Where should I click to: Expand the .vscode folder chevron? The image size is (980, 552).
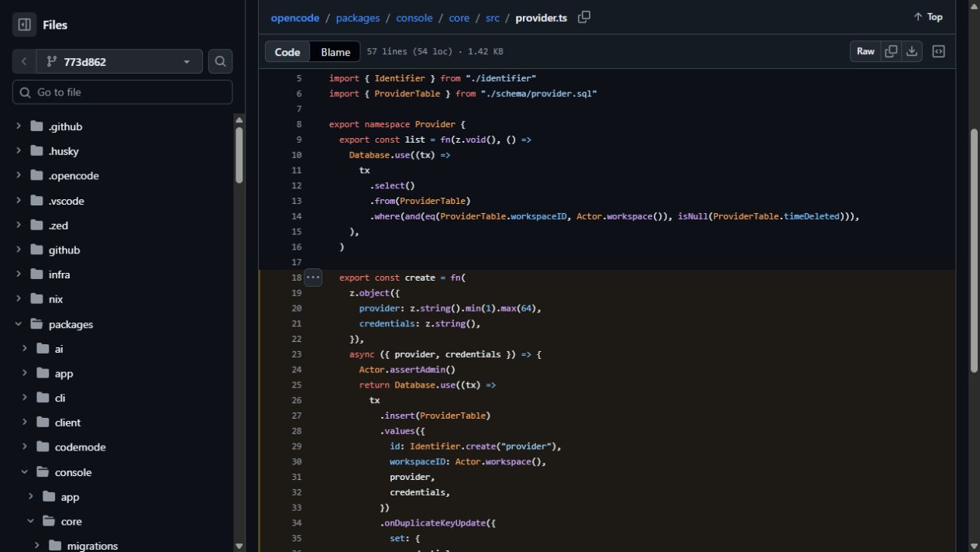(x=19, y=201)
